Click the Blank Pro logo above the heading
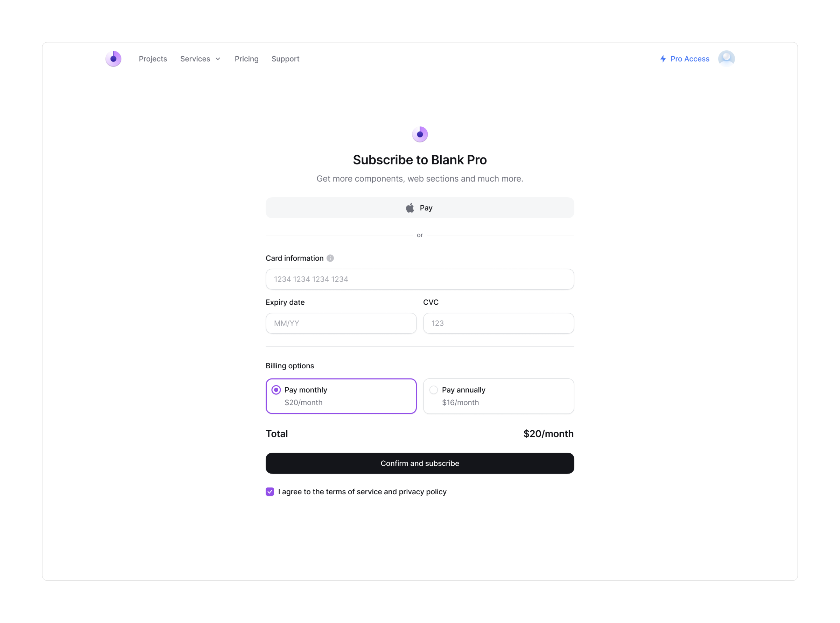The width and height of the screenshot is (840, 623). pyautogui.click(x=420, y=134)
